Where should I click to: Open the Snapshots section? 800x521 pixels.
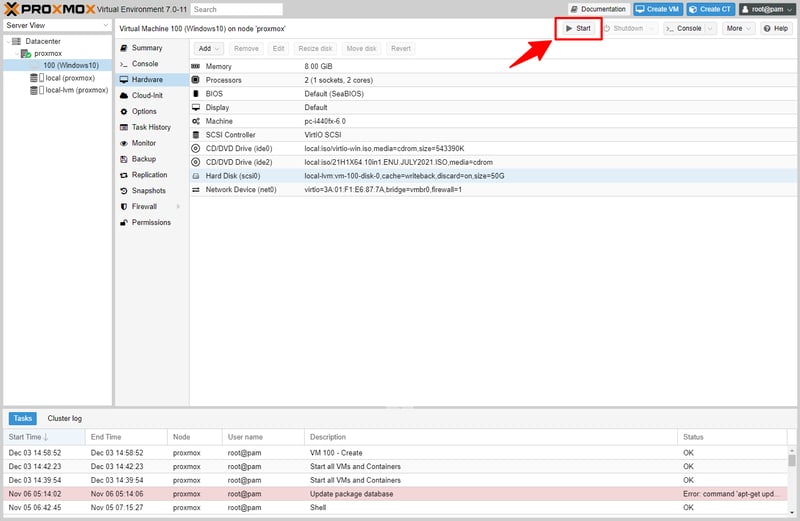148,191
